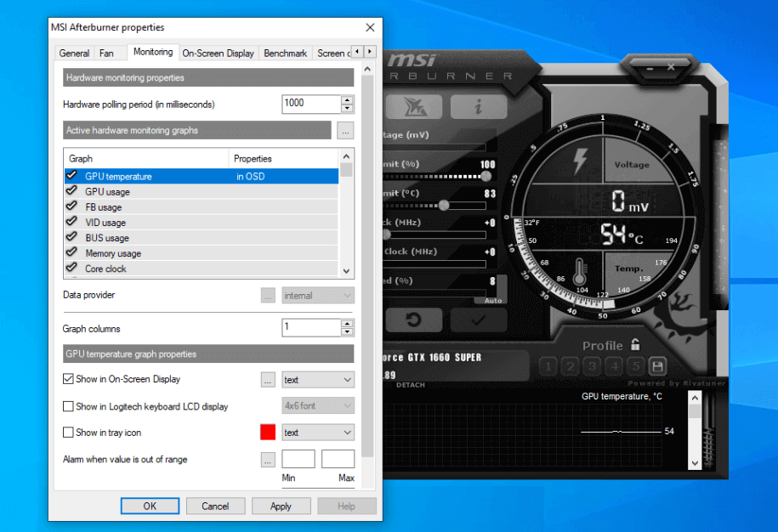The image size is (778, 532).
Task: Click the power limit slider handle
Action: click(486, 176)
